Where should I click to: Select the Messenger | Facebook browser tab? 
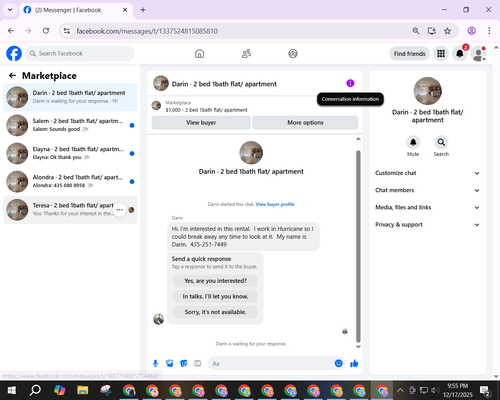pyautogui.click(x=76, y=10)
